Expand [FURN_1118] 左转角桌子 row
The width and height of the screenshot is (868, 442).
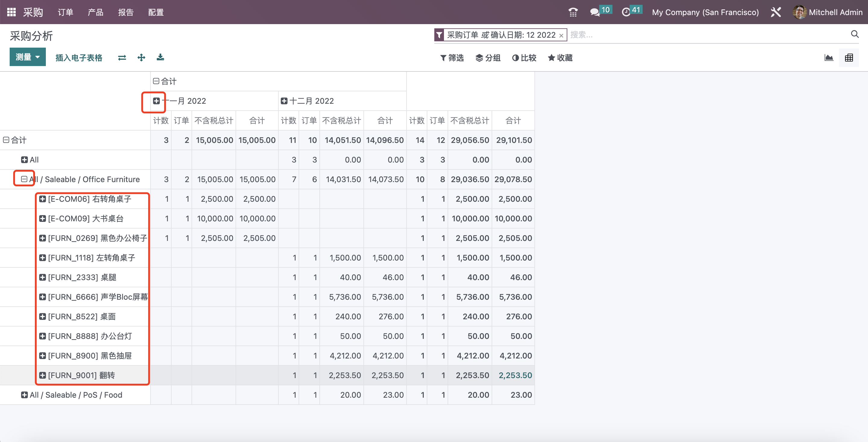(43, 258)
